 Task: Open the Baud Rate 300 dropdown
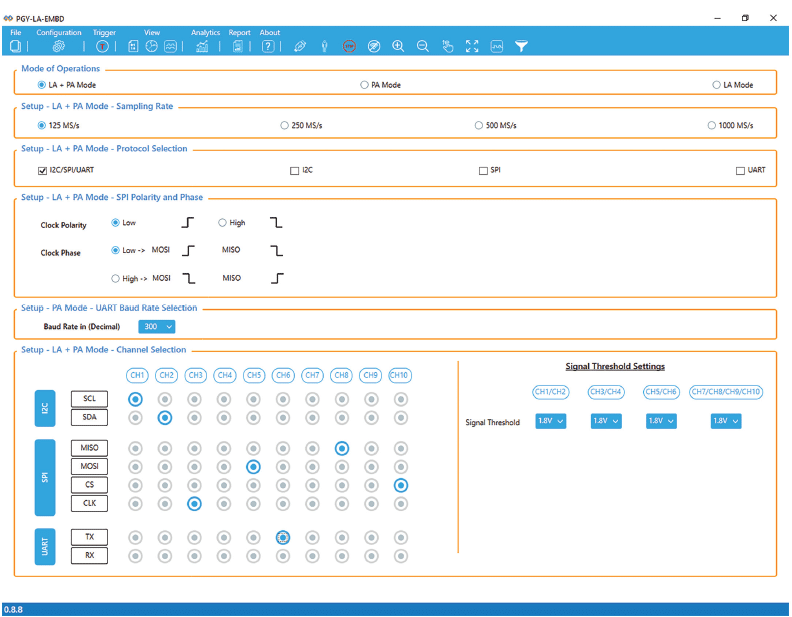pos(157,327)
